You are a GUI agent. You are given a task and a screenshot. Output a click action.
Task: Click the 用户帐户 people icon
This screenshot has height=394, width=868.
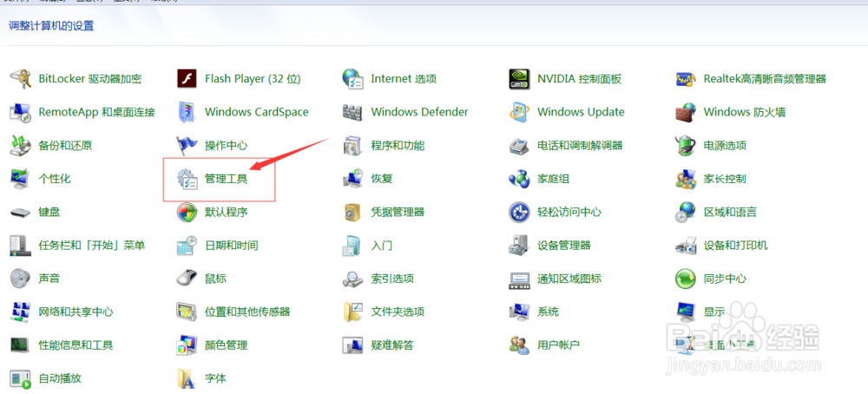(519, 345)
